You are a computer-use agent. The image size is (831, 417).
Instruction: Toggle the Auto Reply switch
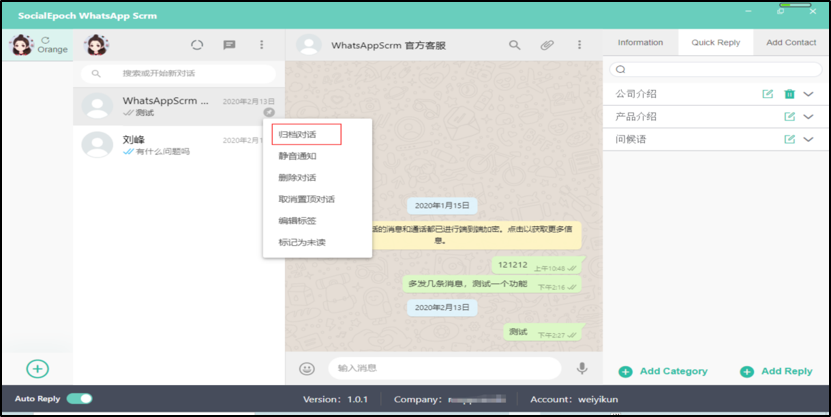pos(79,398)
